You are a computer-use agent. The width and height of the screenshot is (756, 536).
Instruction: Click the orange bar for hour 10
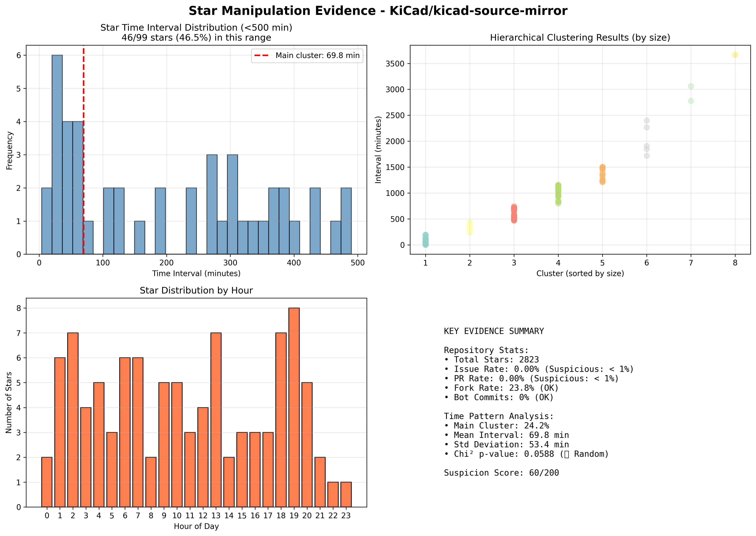click(x=177, y=445)
